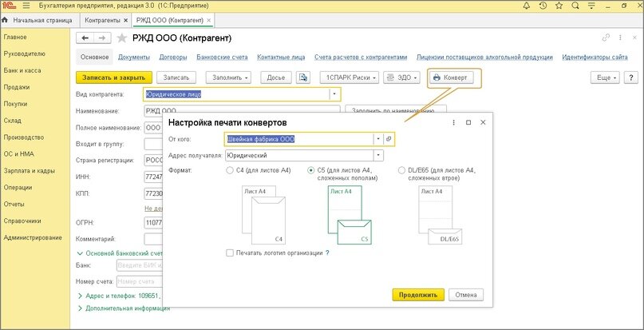Open history clock icon in title bar
The image size is (644, 330).
point(543,6)
